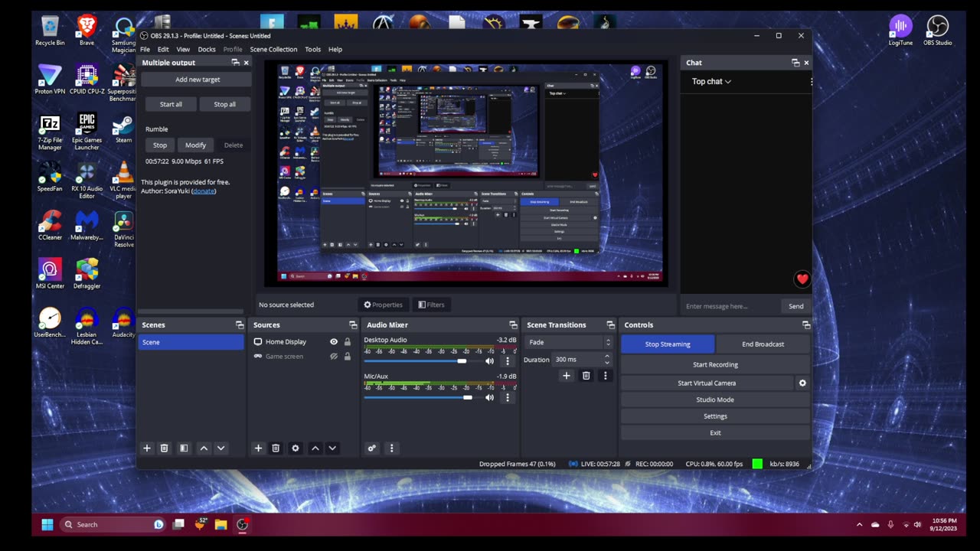Open advanced audio properties gears icon
The image size is (980, 551).
point(372,448)
